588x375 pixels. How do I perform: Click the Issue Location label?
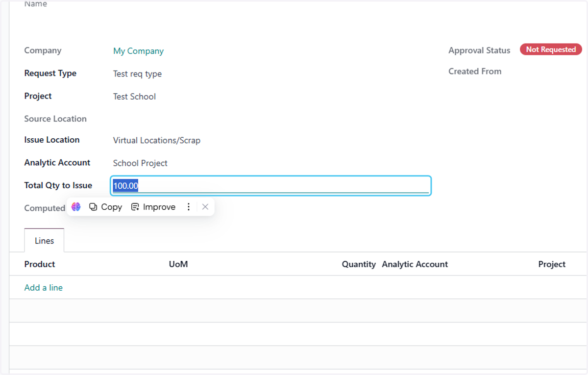tap(52, 140)
